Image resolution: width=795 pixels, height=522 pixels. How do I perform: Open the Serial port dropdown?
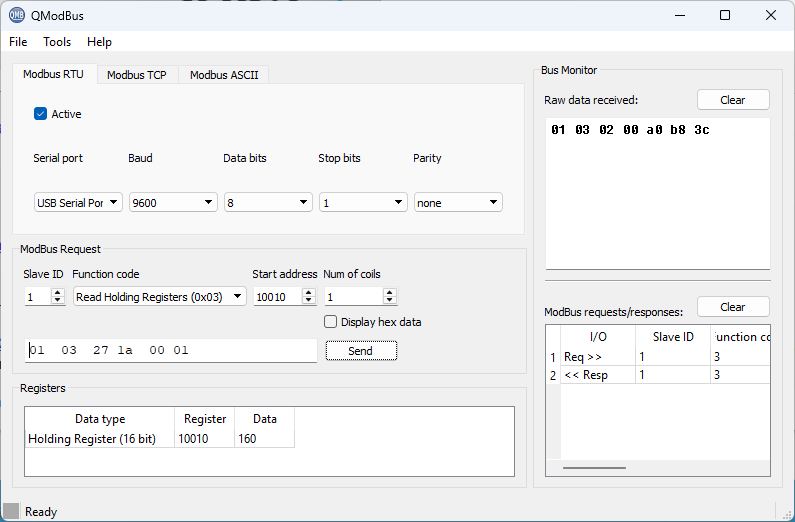point(78,202)
